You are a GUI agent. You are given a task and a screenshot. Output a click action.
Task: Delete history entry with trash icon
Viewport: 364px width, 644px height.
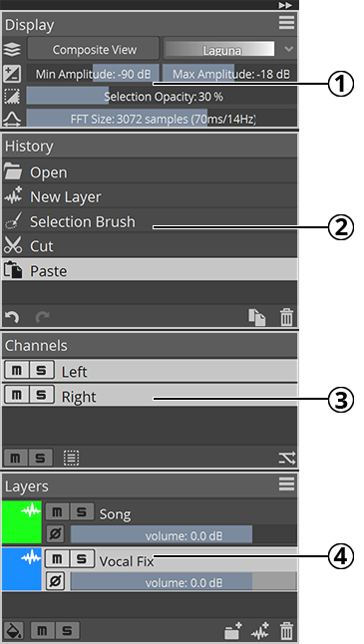click(287, 318)
